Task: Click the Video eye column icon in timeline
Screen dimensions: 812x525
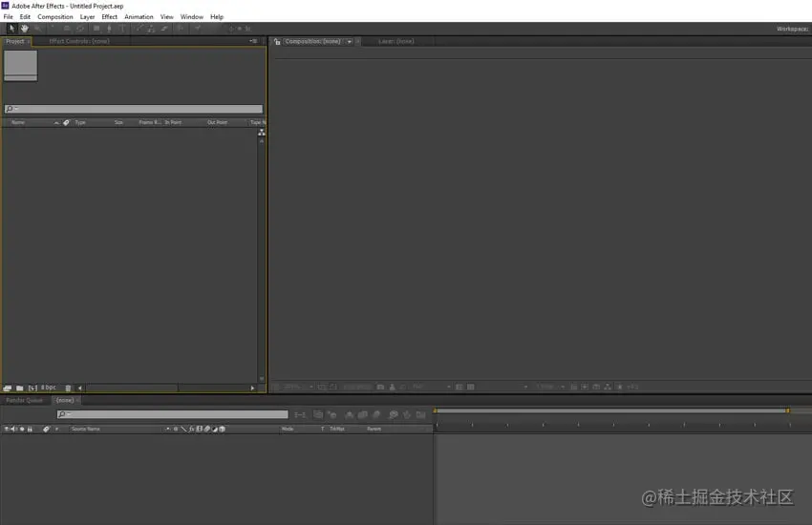Action: (7, 429)
